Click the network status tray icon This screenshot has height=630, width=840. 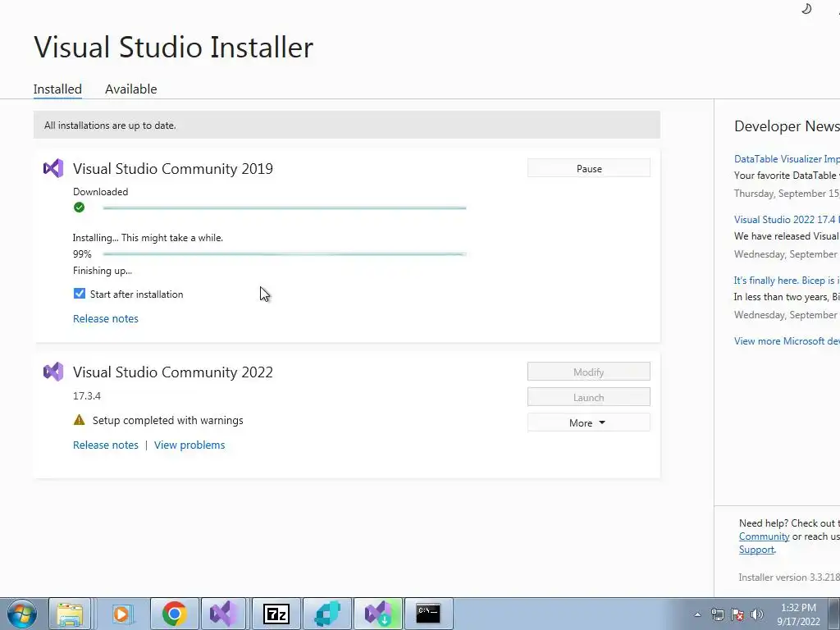[x=717, y=614]
